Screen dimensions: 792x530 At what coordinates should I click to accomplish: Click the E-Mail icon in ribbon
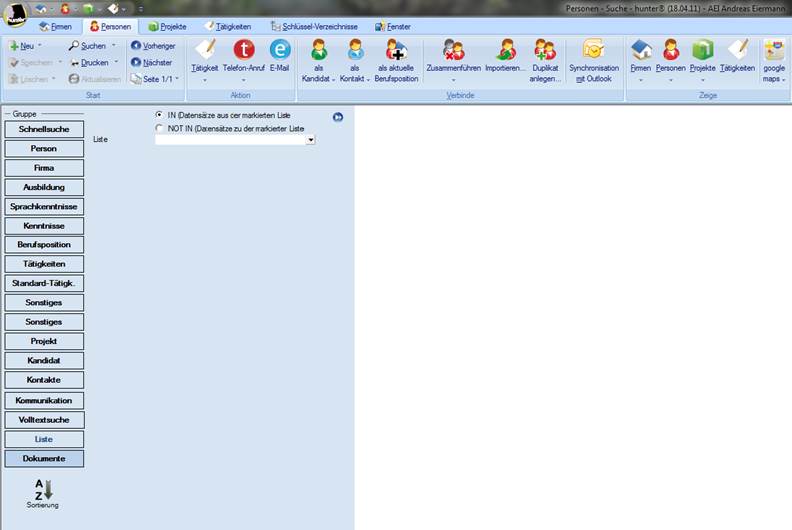pyautogui.click(x=280, y=50)
